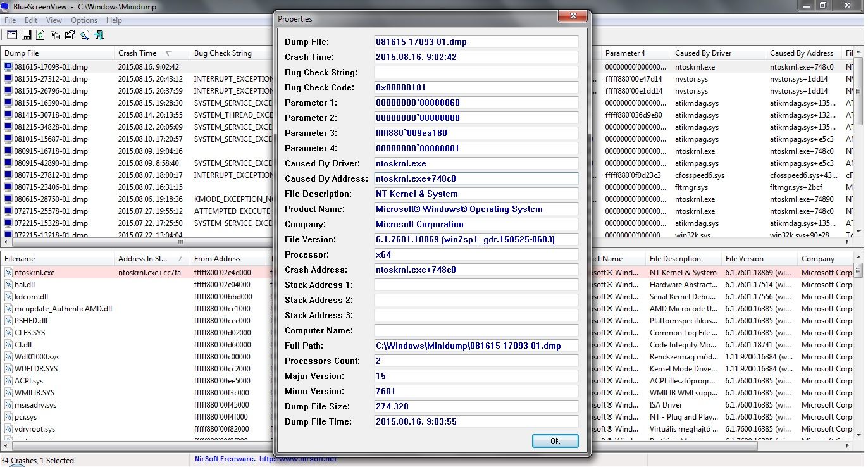This screenshot has height=467, width=868.
Task: Open the File menu in BlueScreenView
Action: click(9, 20)
